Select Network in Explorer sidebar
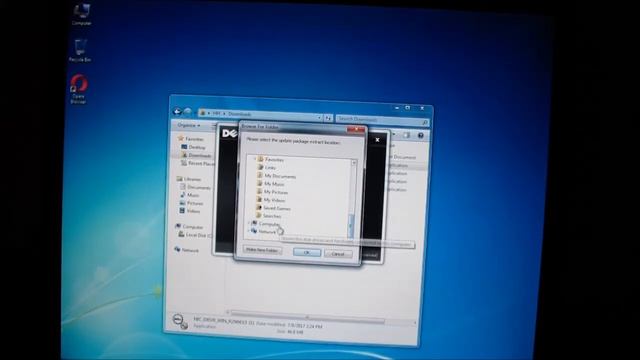Viewport: 640px width, 360px height. (187, 250)
